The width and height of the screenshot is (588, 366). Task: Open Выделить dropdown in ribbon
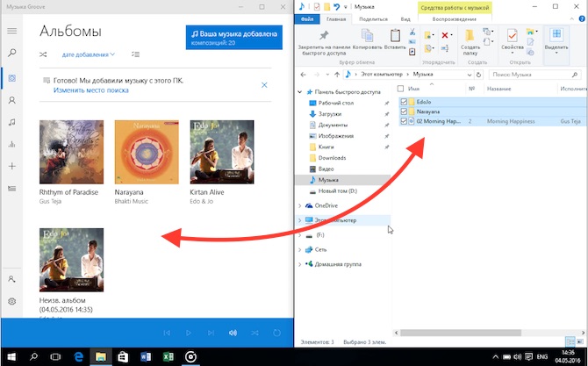pyautogui.click(x=556, y=41)
